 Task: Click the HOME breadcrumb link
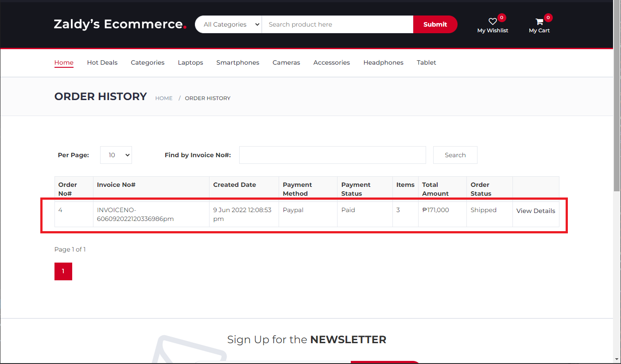click(x=164, y=98)
